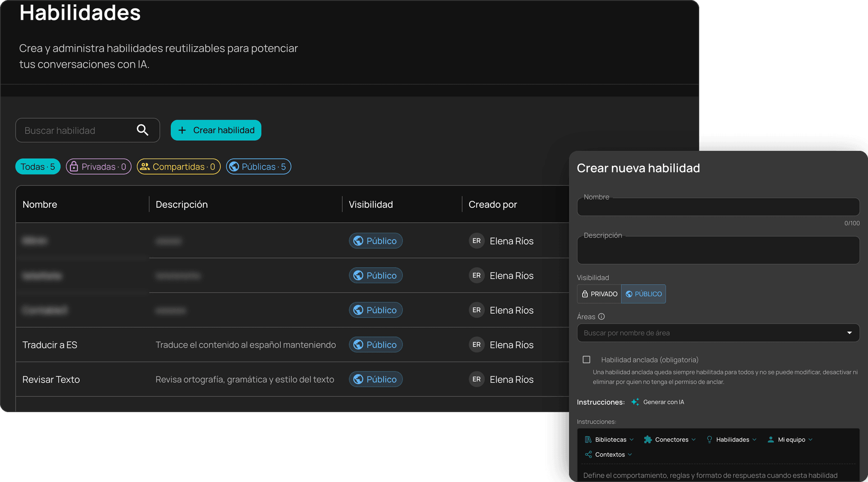Focus the Buscar habilidad search field
The image size is (868, 482).
click(x=88, y=130)
